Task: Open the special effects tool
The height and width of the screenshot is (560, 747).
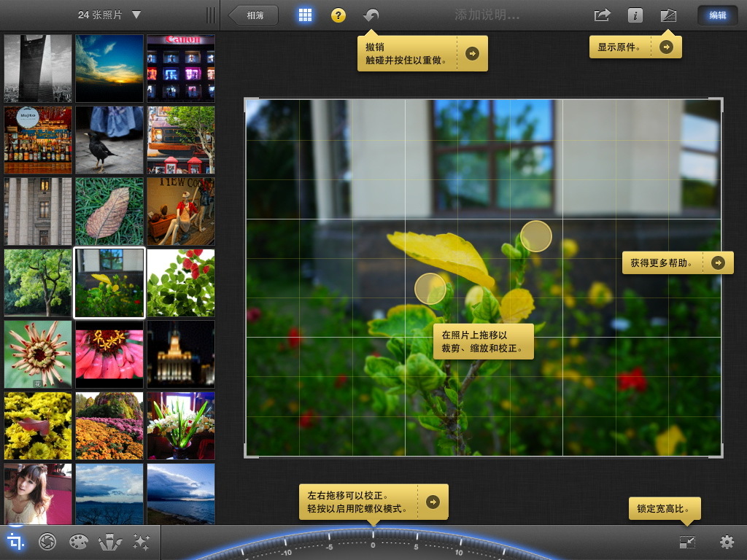Action: [140, 542]
